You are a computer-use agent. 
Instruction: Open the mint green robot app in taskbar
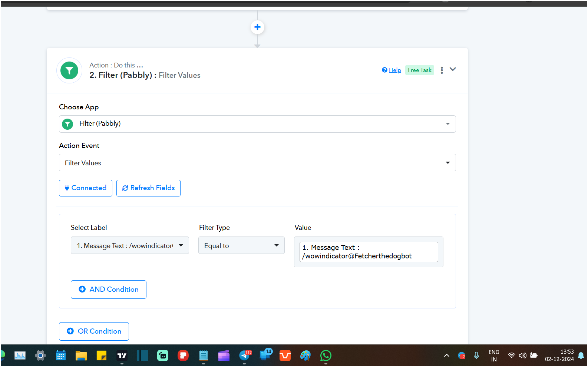pyautogui.click(x=163, y=356)
